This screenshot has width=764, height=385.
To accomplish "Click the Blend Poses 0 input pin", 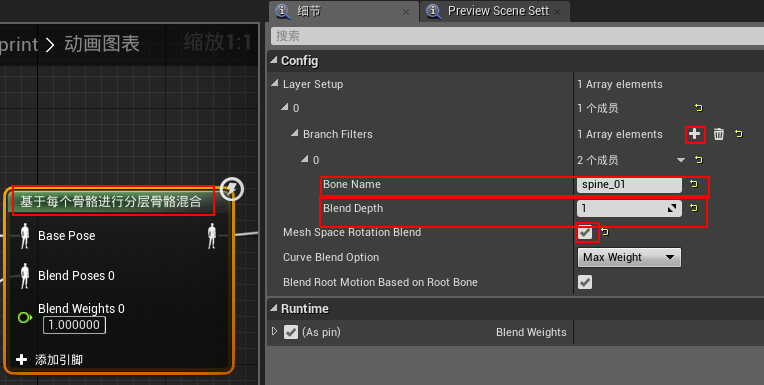I will pyautogui.click(x=25, y=276).
